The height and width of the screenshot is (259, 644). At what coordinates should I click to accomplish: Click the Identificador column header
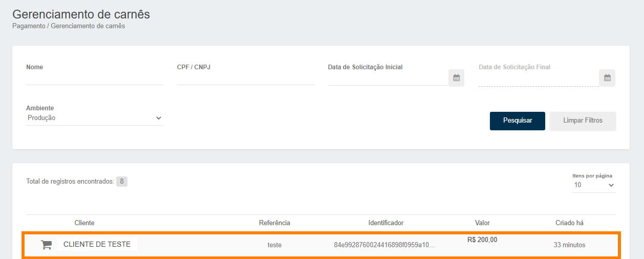(385, 223)
